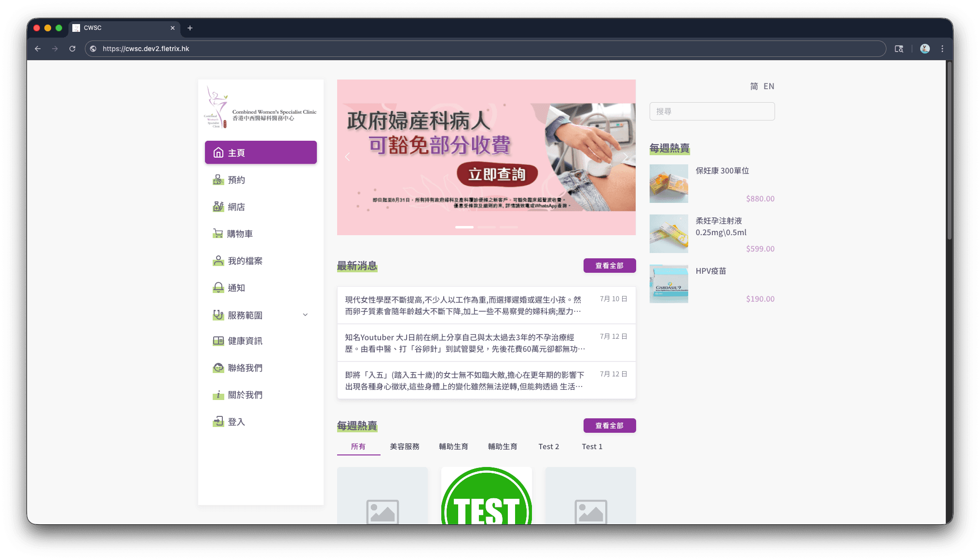Viewport: 980px width, 560px height.
Task: Switch language to simplified Chinese 简
Action: [x=754, y=86]
